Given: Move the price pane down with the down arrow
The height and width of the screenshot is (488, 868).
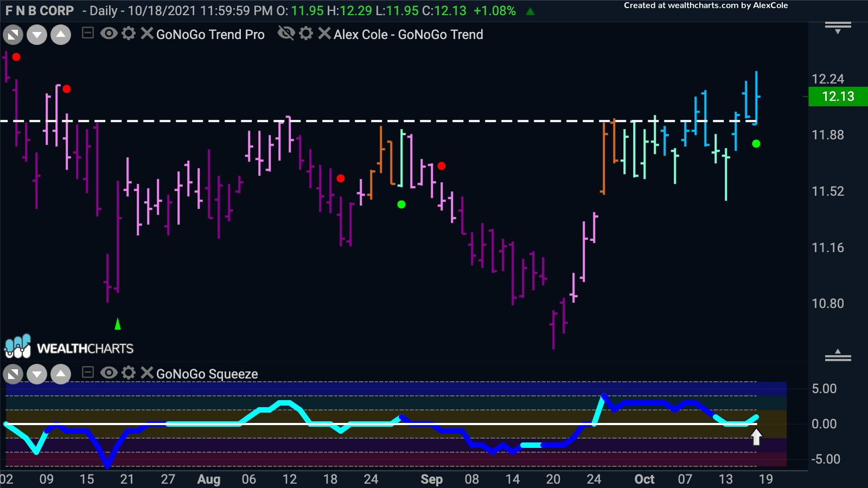Looking at the screenshot, I should tap(37, 35).
